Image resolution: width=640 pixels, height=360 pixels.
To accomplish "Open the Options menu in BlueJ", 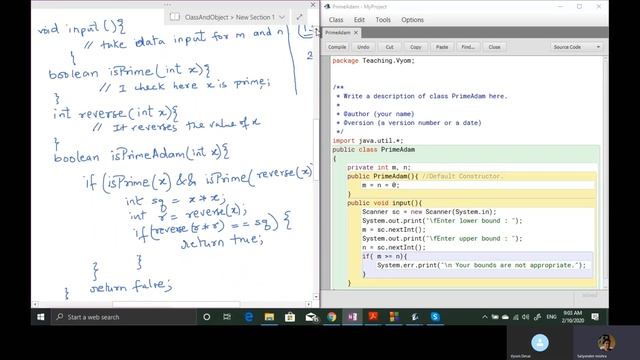I will point(412,20).
